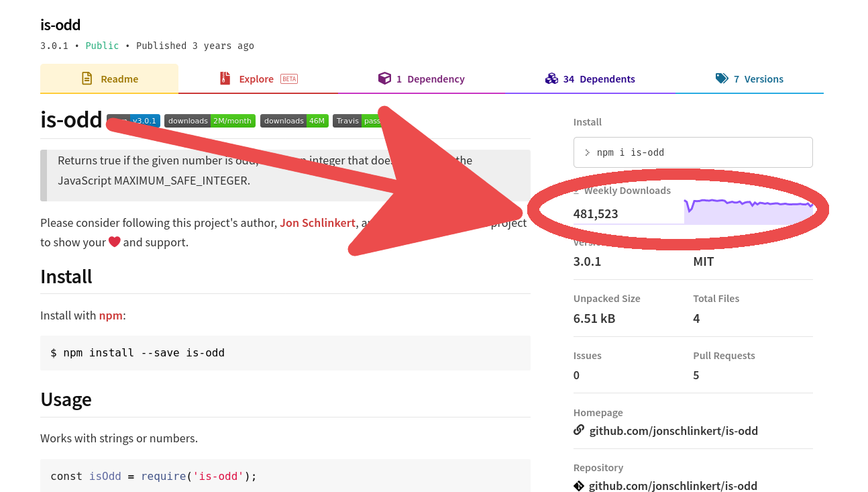Switch to the Explore BETA tab
The width and height of the screenshot is (868, 492).
pos(258,79)
